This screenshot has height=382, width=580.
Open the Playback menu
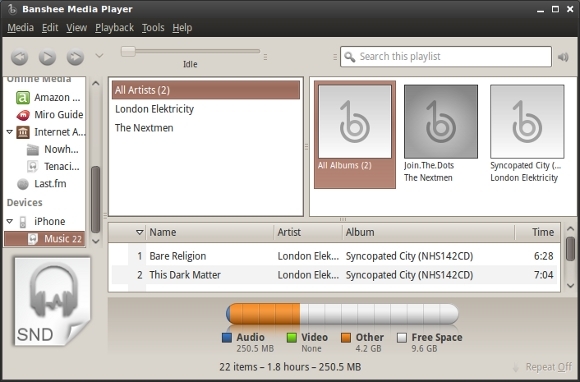pos(114,28)
